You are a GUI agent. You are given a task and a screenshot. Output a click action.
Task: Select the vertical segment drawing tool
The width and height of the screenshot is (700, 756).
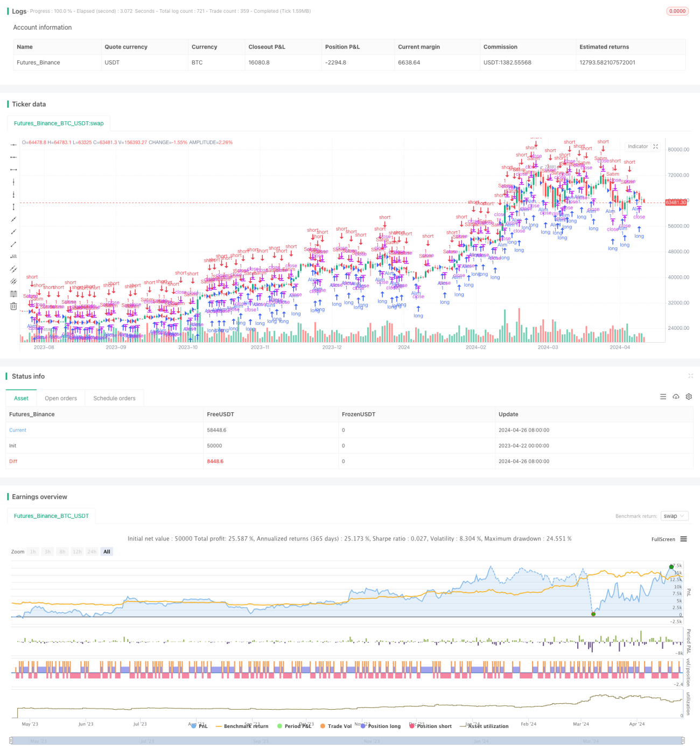click(x=13, y=206)
